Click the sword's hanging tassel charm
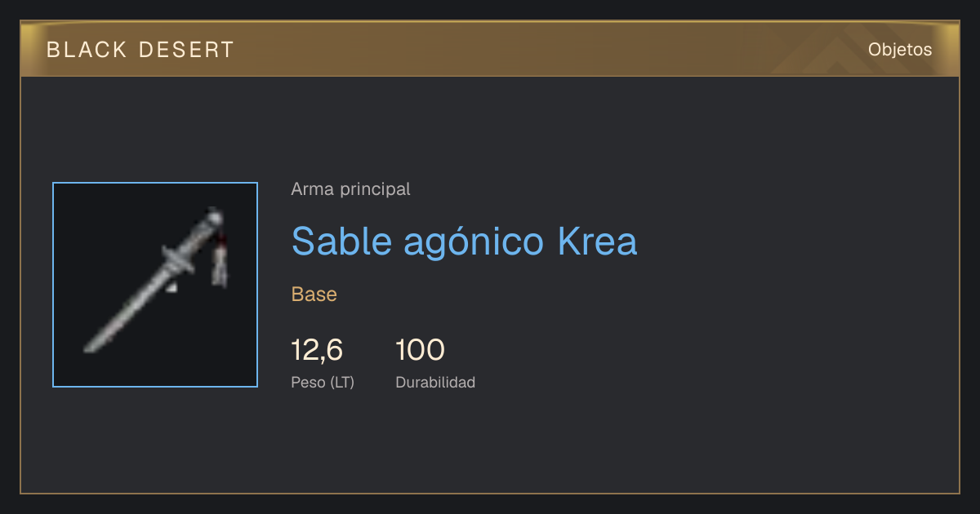This screenshot has height=514, width=980. (x=220, y=261)
